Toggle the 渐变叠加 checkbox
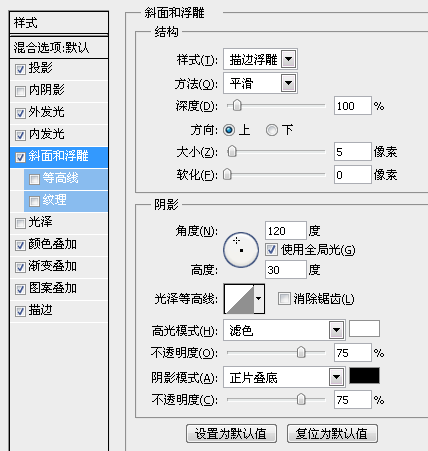428x451 pixels. click(x=20, y=267)
